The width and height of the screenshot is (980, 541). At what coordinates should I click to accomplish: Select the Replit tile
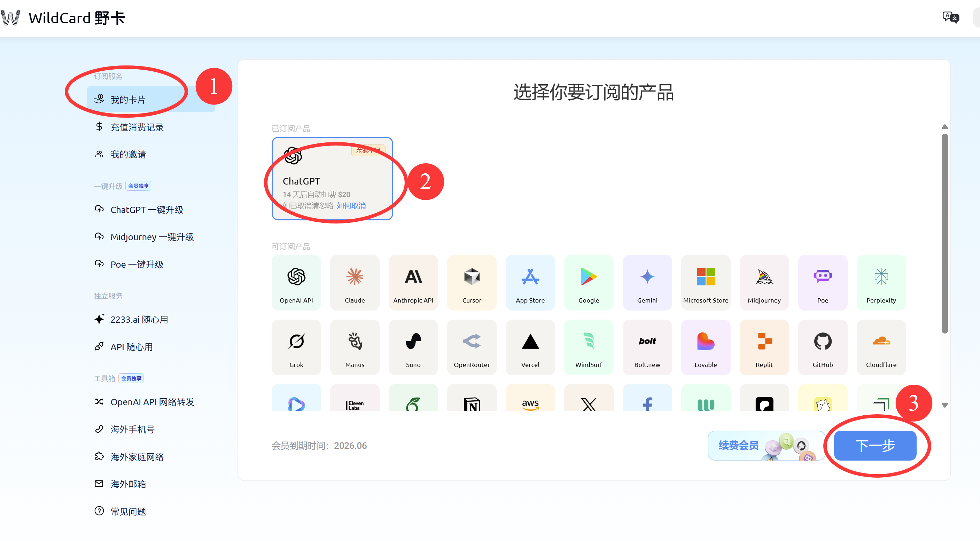[x=764, y=347]
